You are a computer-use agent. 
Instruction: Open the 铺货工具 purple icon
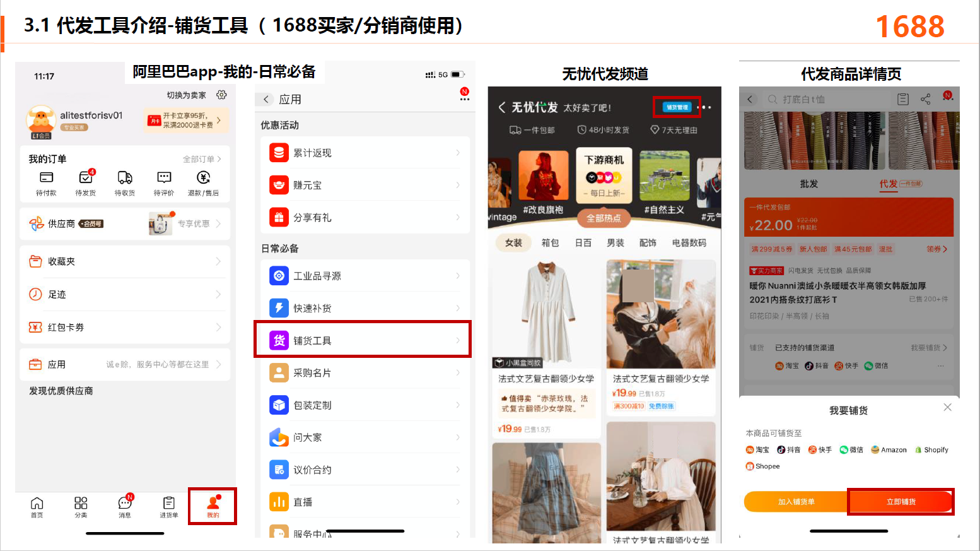(x=279, y=340)
